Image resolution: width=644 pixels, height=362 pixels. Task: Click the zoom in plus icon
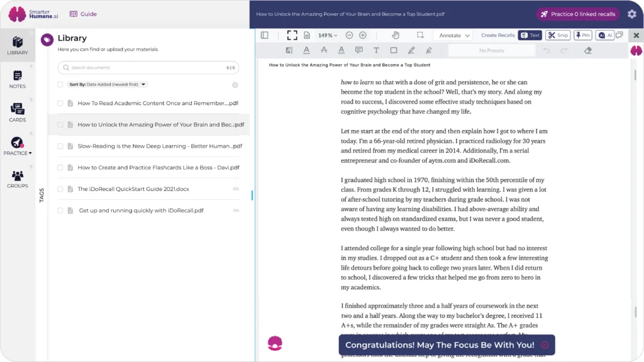(x=363, y=35)
